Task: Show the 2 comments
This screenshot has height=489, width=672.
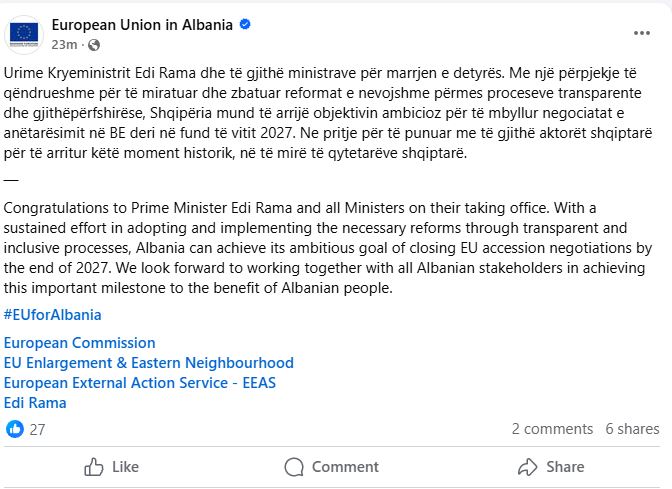Action: click(x=552, y=429)
